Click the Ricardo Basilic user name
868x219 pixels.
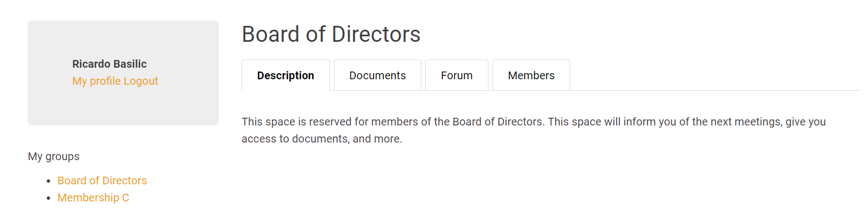click(x=109, y=64)
